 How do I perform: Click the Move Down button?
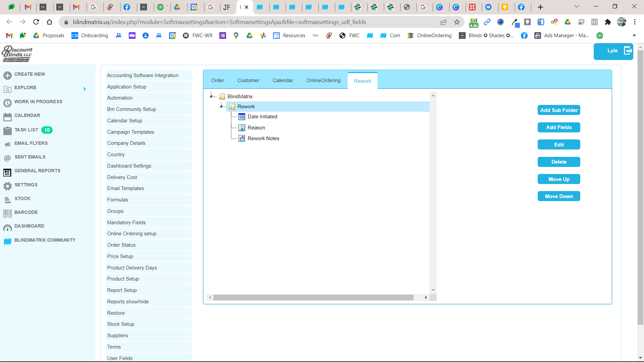pyautogui.click(x=559, y=196)
